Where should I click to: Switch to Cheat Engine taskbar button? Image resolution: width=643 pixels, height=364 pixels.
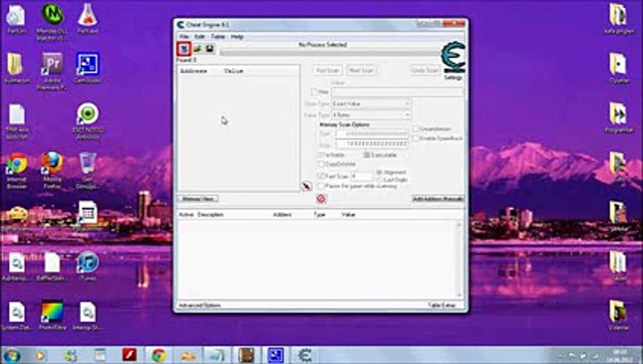pyautogui.click(x=305, y=355)
